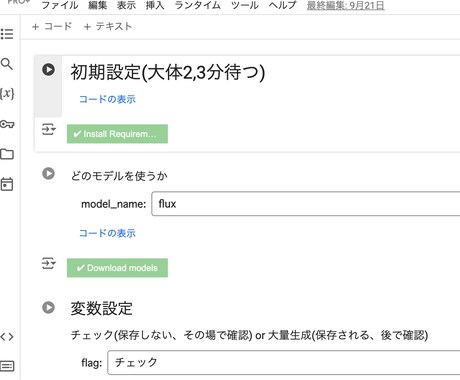Open the code snippets <> icon
This screenshot has width=460, height=380.
tap(7, 337)
